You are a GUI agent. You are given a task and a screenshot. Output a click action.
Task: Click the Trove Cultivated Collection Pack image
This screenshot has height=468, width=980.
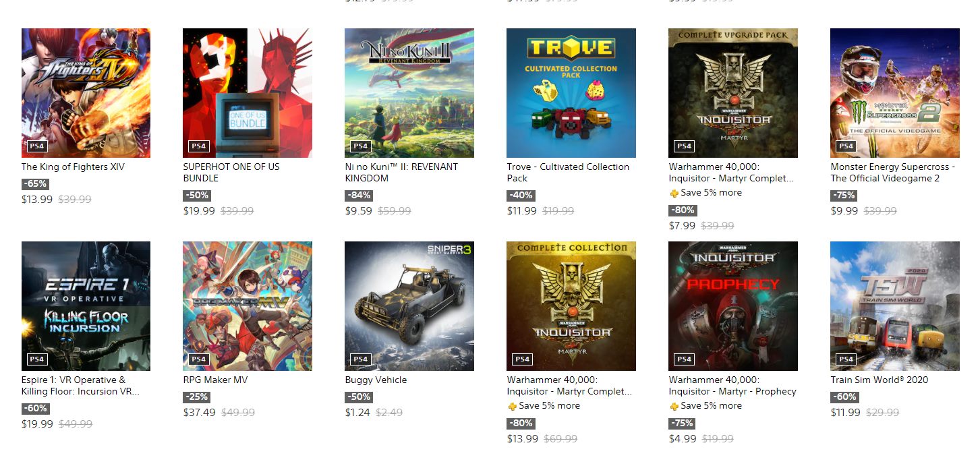(x=571, y=93)
